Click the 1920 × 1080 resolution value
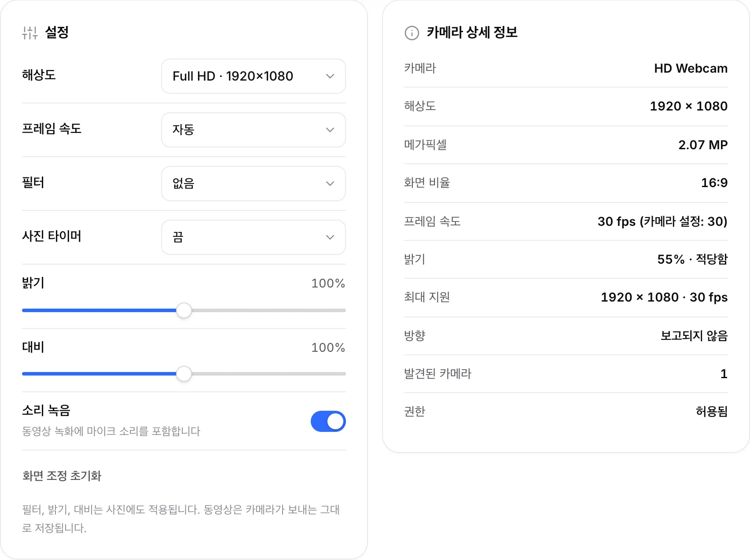 point(688,106)
